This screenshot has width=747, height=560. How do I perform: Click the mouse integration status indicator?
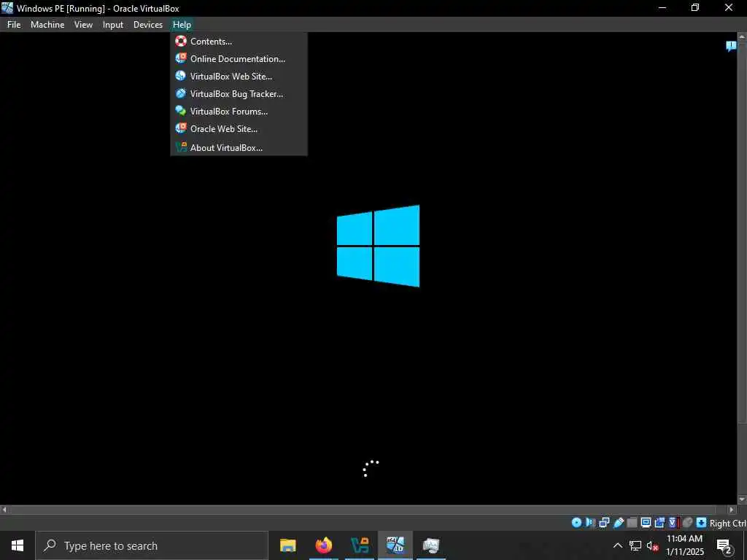pos(687,523)
